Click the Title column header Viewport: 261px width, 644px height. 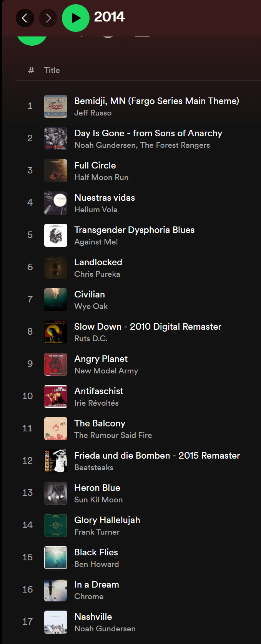pos(52,70)
